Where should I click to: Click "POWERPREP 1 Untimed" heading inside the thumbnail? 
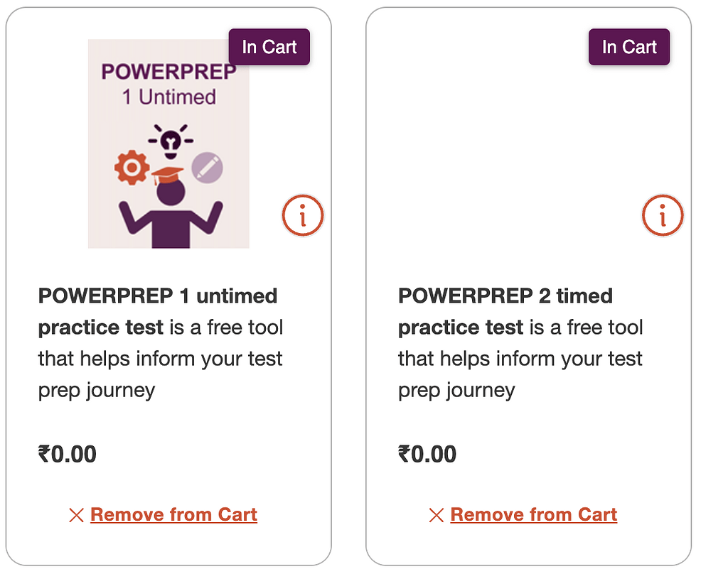168,84
